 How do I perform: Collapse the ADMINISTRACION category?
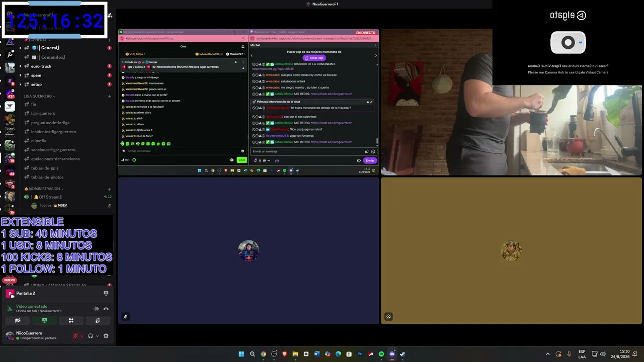pos(44,189)
